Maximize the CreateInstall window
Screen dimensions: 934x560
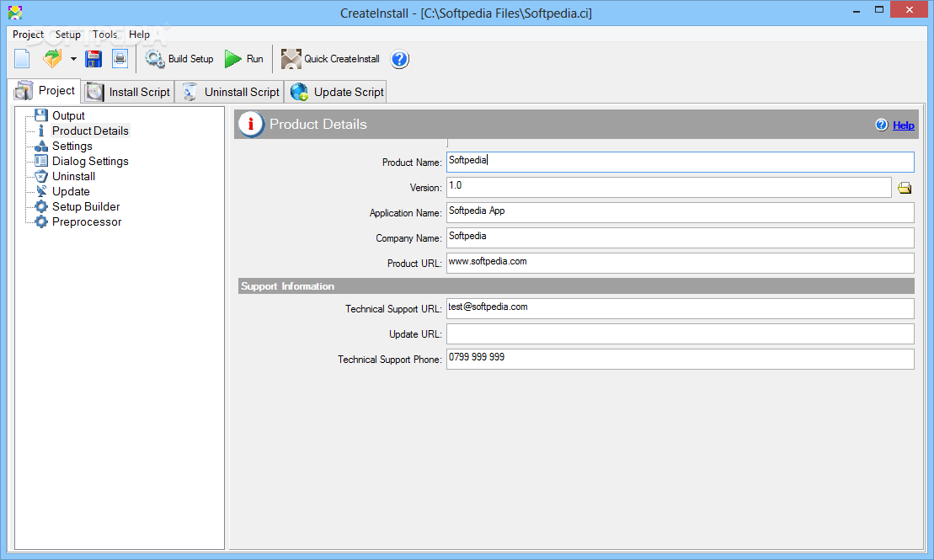pos(879,10)
